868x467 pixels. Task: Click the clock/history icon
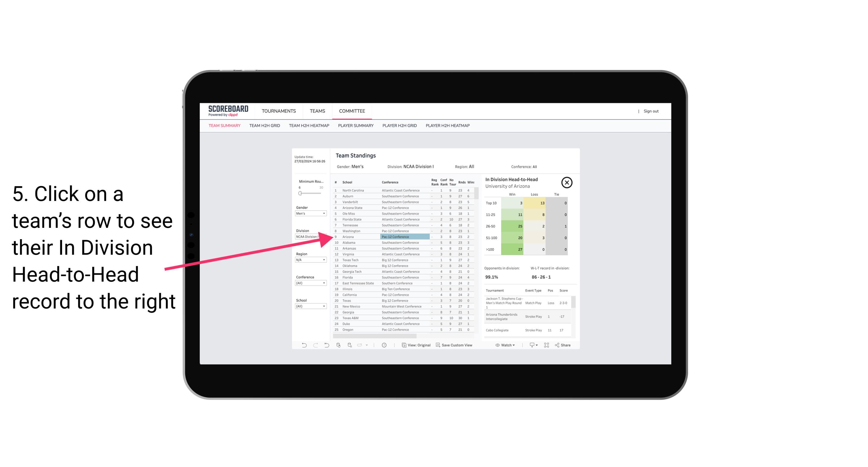tap(384, 345)
